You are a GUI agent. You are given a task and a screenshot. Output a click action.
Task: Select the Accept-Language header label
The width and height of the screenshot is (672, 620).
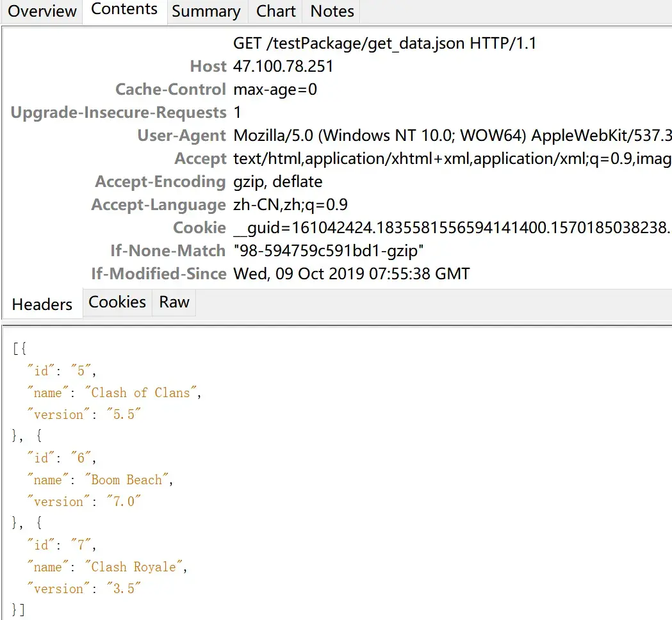(158, 205)
